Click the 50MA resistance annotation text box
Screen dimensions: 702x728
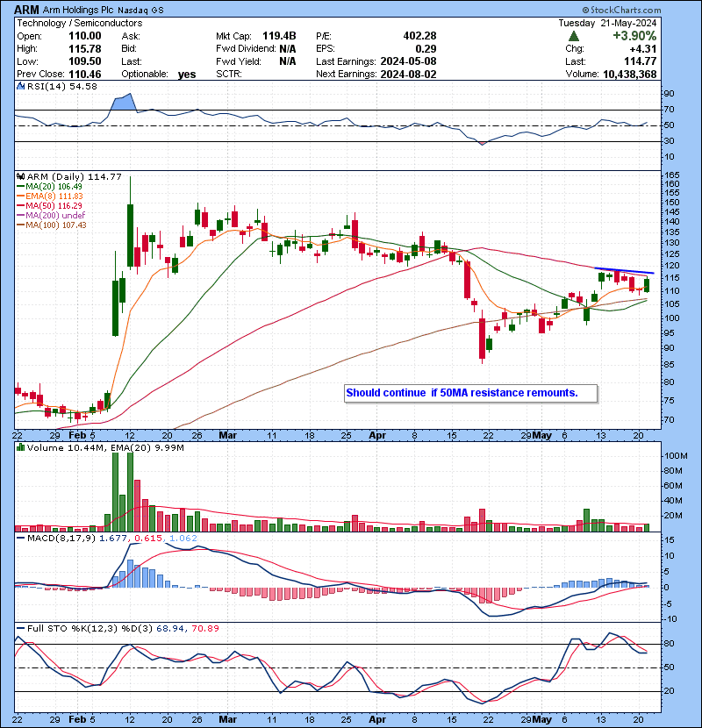[x=470, y=392]
